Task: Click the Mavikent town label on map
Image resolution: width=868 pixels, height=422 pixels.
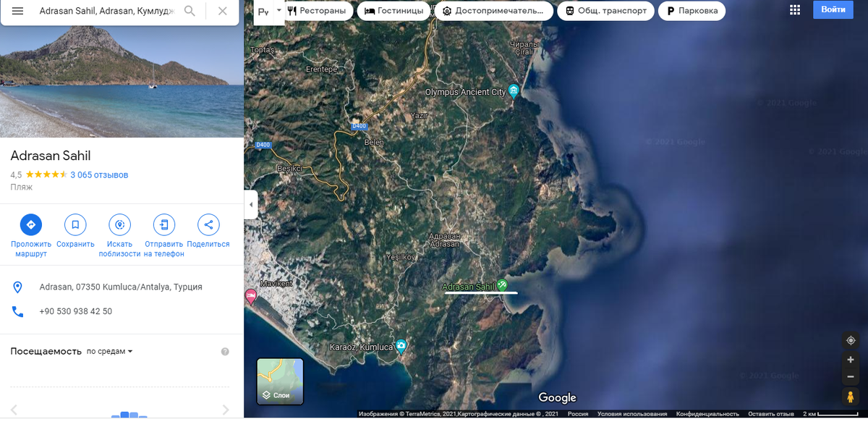Action: 275,283
